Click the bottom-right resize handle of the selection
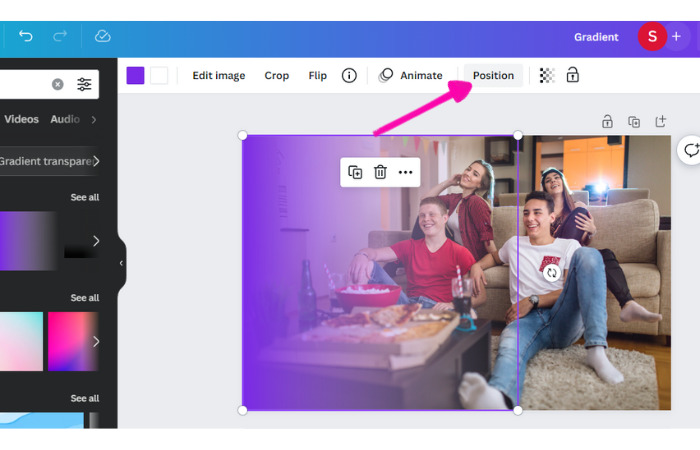 pyautogui.click(x=518, y=411)
